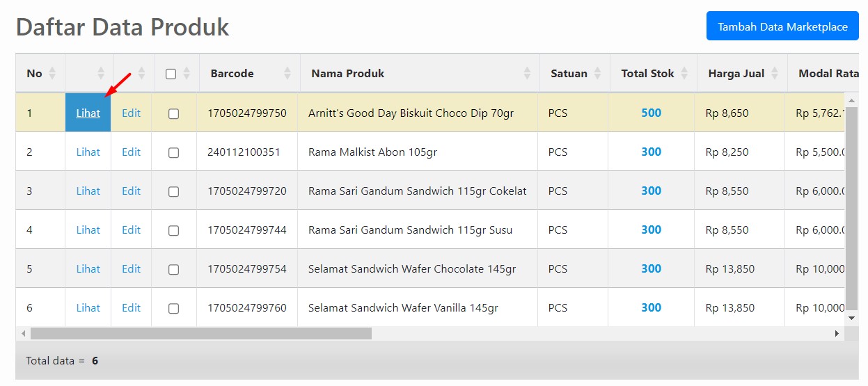Open Lihat link for Arnitt's Good Day
The height and width of the screenshot is (386, 868).
(88, 113)
